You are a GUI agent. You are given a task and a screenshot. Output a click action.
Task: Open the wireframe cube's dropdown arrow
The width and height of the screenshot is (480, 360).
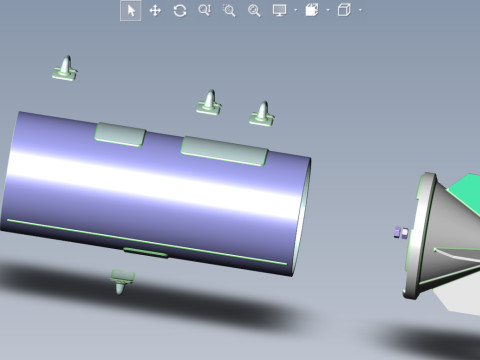tap(360, 10)
